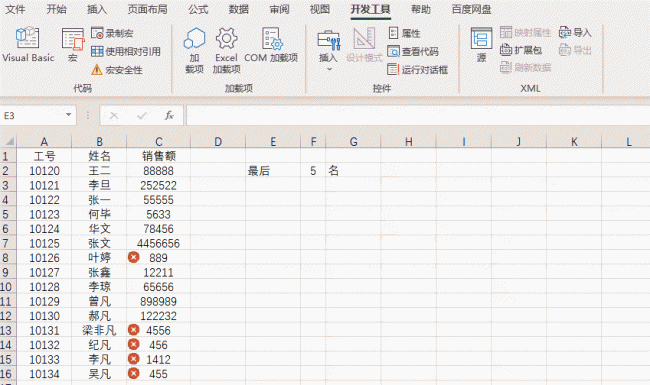Viewport: 650px width, 385px height.
Task: Open 宏安全性 settings
Action: tap(117, 70)
